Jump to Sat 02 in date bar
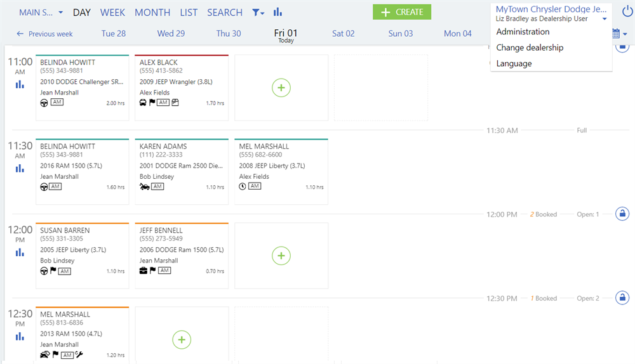The image size is (635, 364). coord(343,34)
